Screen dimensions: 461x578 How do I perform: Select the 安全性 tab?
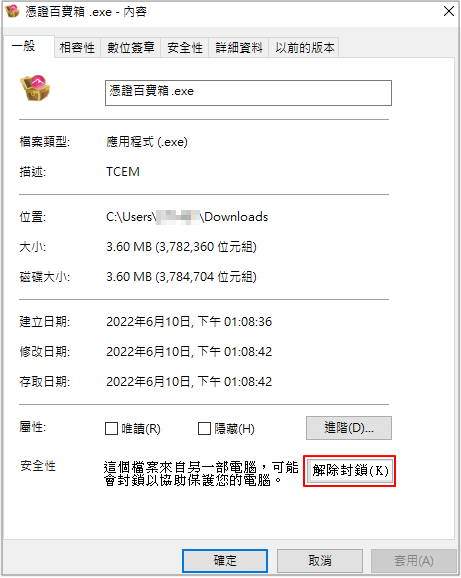tap(185, 48)
